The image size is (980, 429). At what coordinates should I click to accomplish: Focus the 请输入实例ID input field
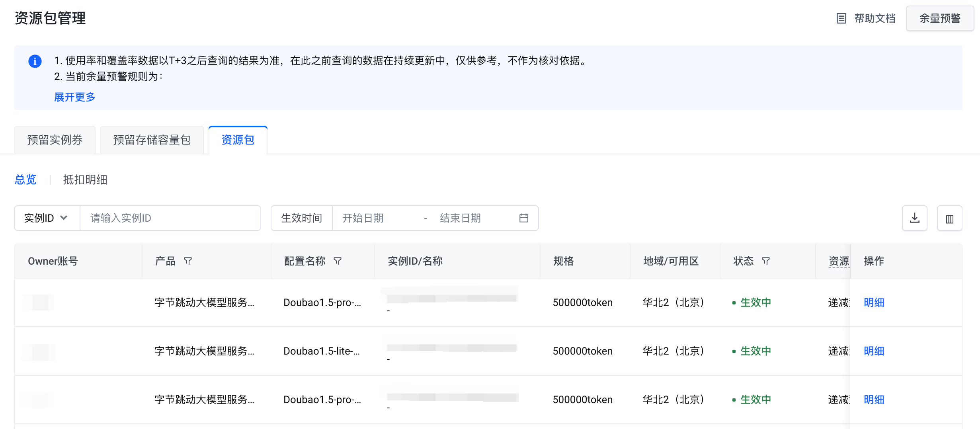pos(170,218)
